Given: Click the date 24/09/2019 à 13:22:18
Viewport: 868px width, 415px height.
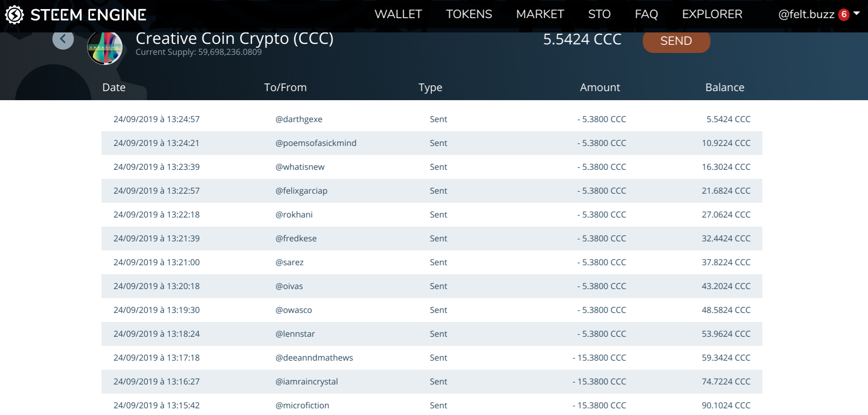Looking at the screenshot, I should click(x=156, y=215).
